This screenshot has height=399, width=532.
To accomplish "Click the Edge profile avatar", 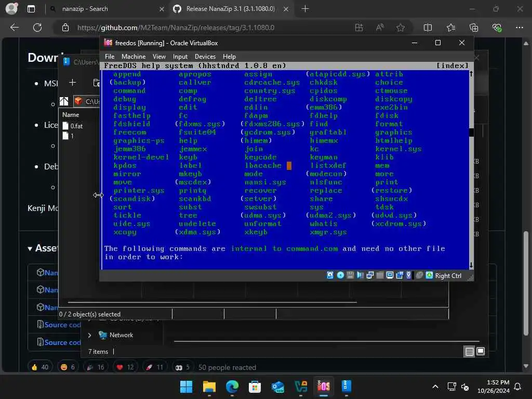I will [x=11, y=8].
